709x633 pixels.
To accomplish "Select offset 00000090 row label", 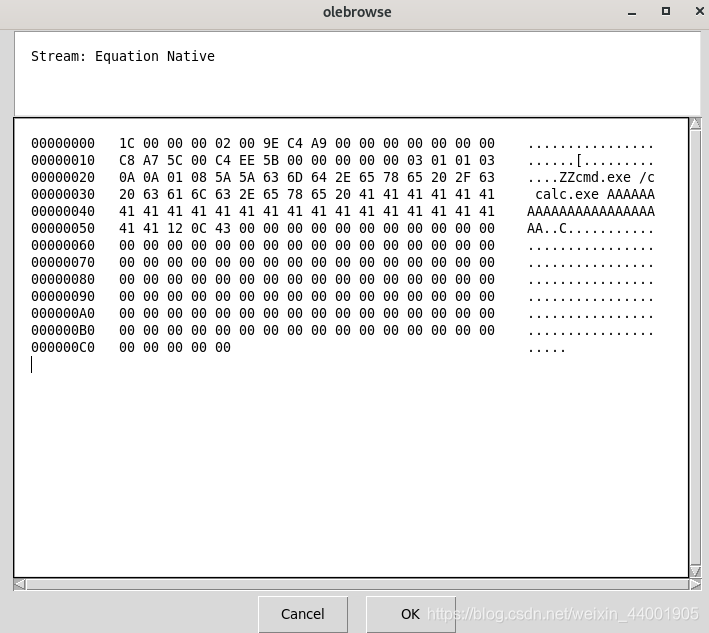I will point(63,296).
